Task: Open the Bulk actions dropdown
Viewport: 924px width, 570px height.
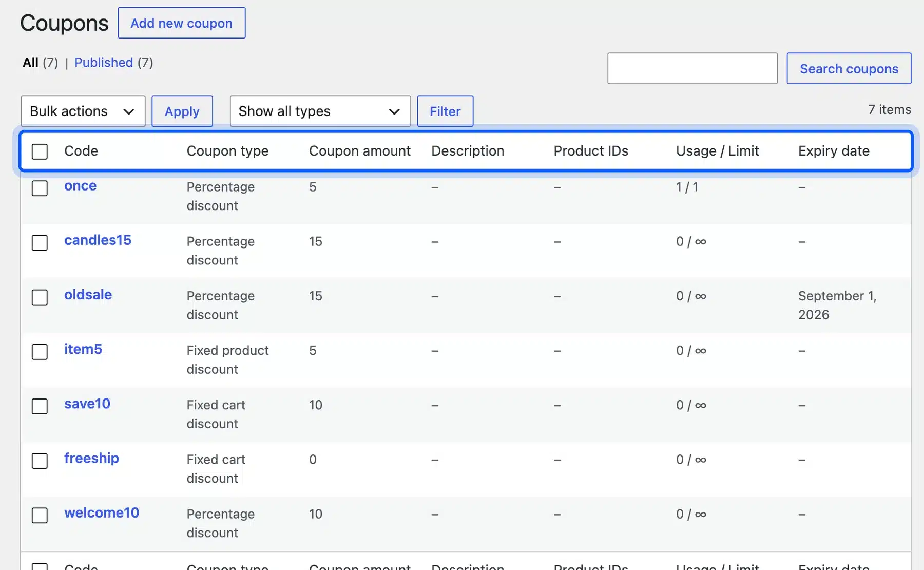Action: [x=83, y=111]
